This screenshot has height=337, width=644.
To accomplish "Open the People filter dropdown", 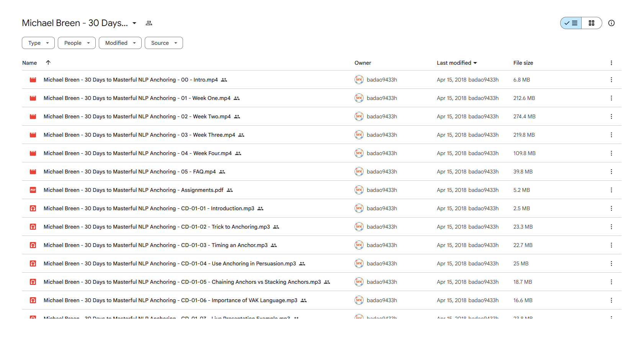I will pos(77,43).
